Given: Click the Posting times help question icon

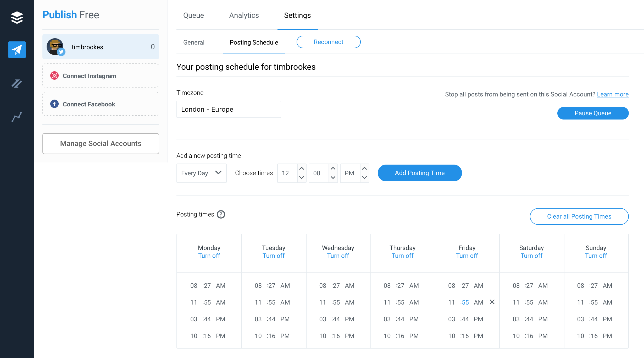Looking at the screenshot, I should 221,214.
